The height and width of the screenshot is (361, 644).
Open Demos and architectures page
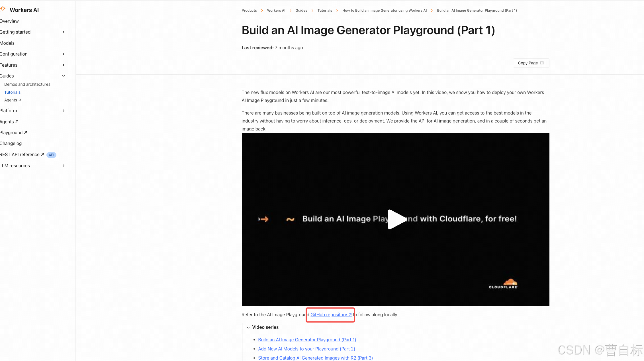tap(27, 84)
